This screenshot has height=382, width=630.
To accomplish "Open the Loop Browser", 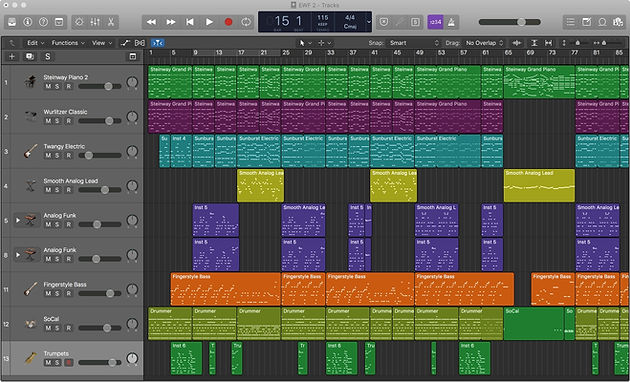I will click(602, 22).
